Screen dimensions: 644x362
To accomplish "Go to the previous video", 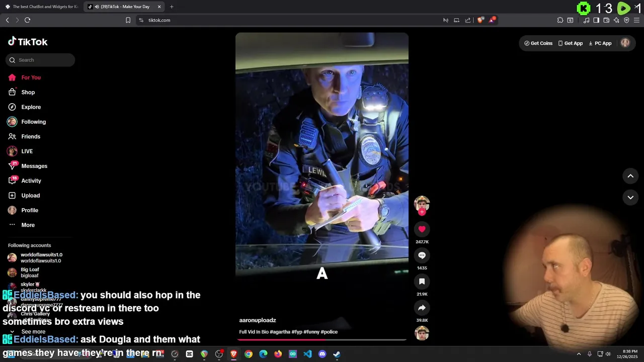I will tap(630, 176).
